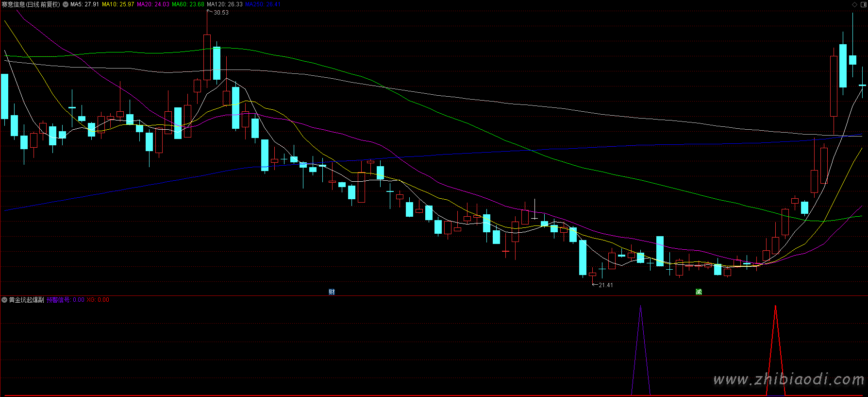
Task: Click the green MA60 label
Action: tap(188, 4)
